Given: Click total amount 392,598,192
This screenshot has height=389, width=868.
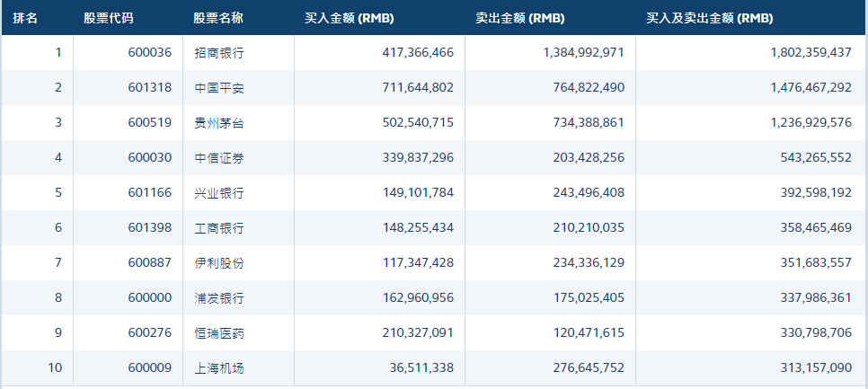Looking at the screenshot, I should [x=816, y=192].
